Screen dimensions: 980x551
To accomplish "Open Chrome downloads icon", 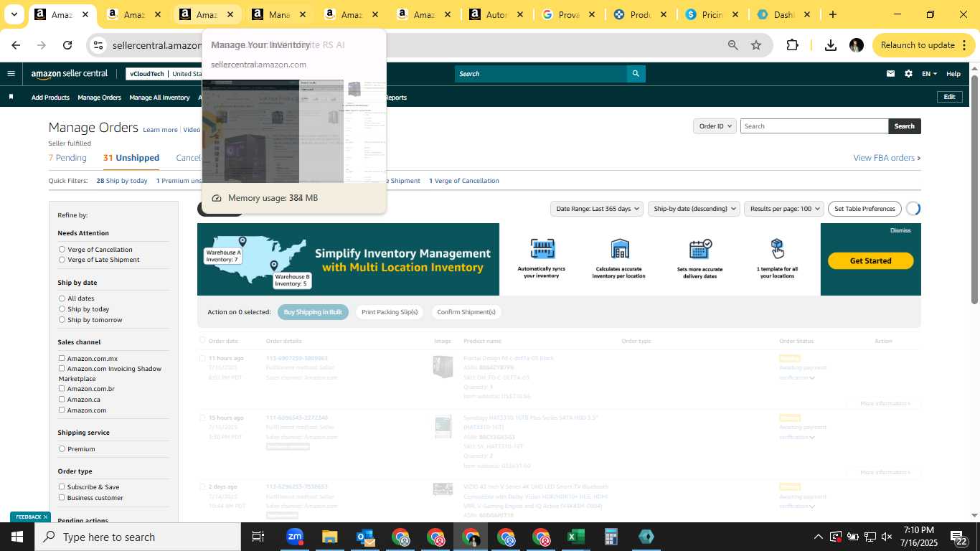I will tap(830, 45).
